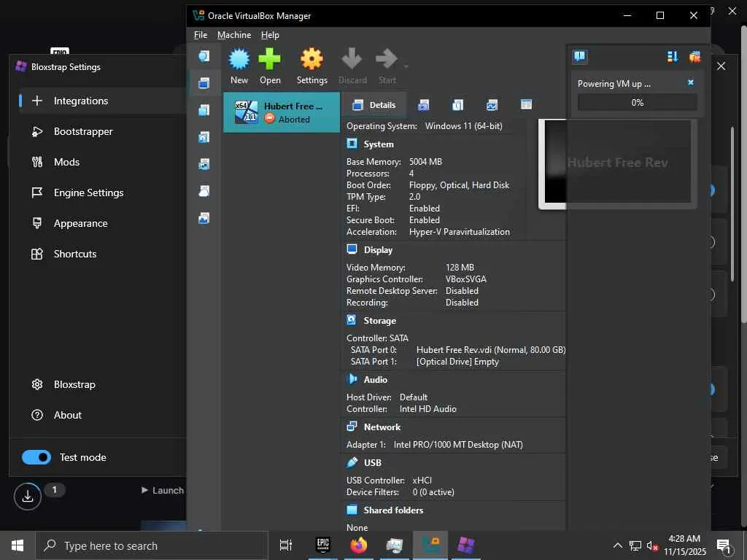Click the downloads icon with badge 1
Image resolution: width=747 pixels, height=560 pixels.
point(28,496)
